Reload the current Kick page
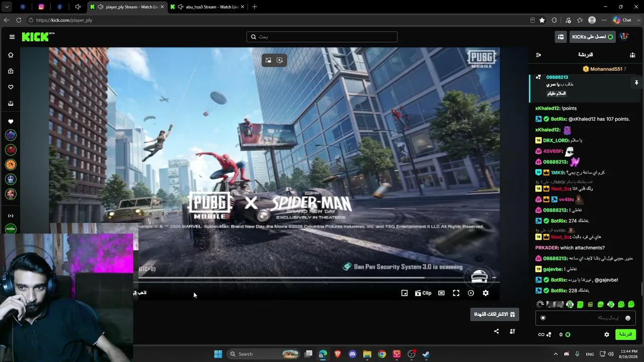The width and height of the screenshot is (644, 362). (x=19, y=20)
